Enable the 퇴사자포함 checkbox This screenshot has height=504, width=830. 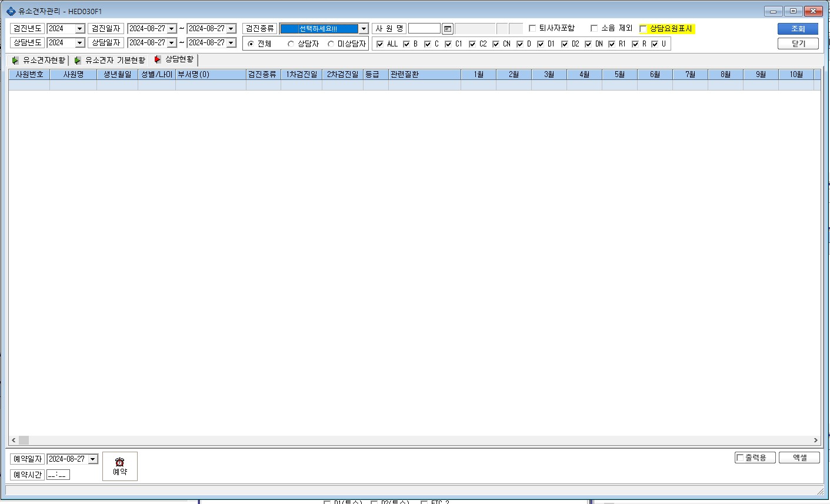pos(532,28)
